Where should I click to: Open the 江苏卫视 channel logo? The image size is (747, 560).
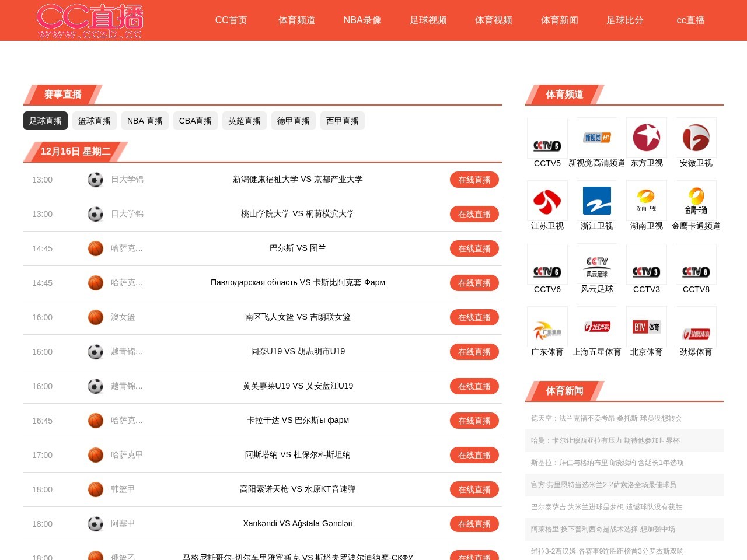547,201
